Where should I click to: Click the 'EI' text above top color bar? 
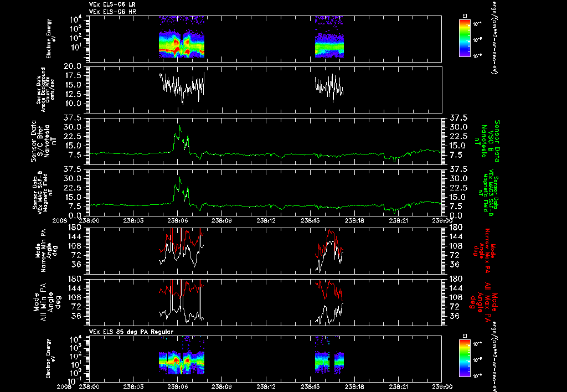click(465, 16)
